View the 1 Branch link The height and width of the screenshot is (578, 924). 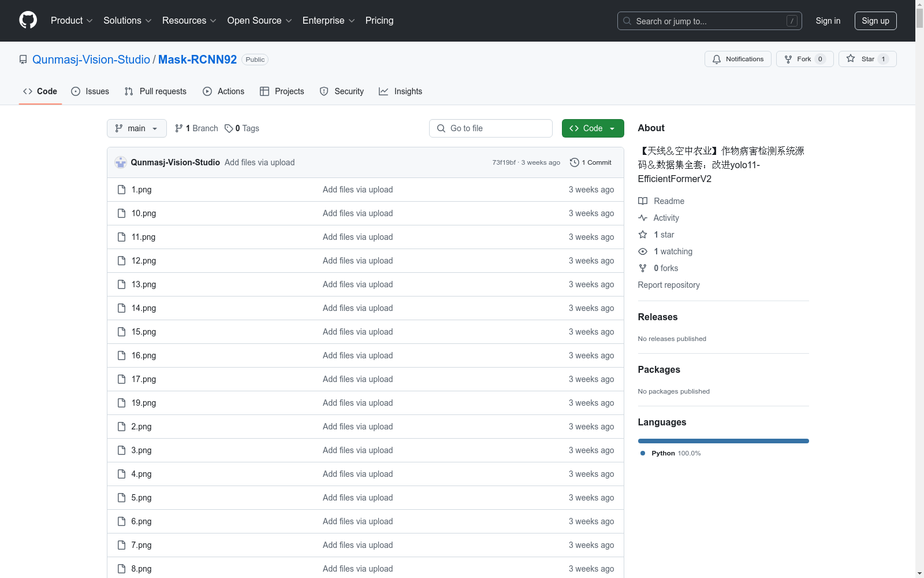[196, 128]
